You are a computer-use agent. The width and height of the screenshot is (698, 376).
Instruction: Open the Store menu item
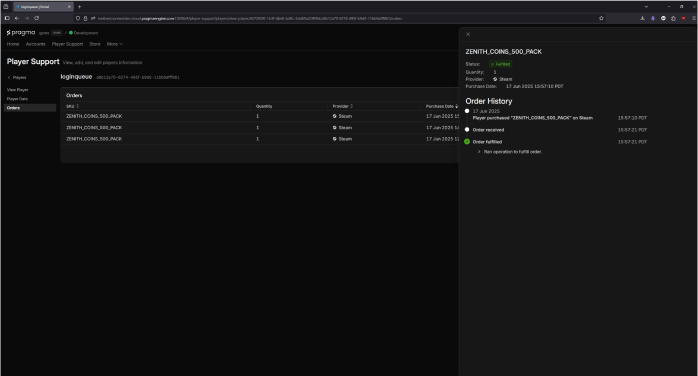pos(95,44)
